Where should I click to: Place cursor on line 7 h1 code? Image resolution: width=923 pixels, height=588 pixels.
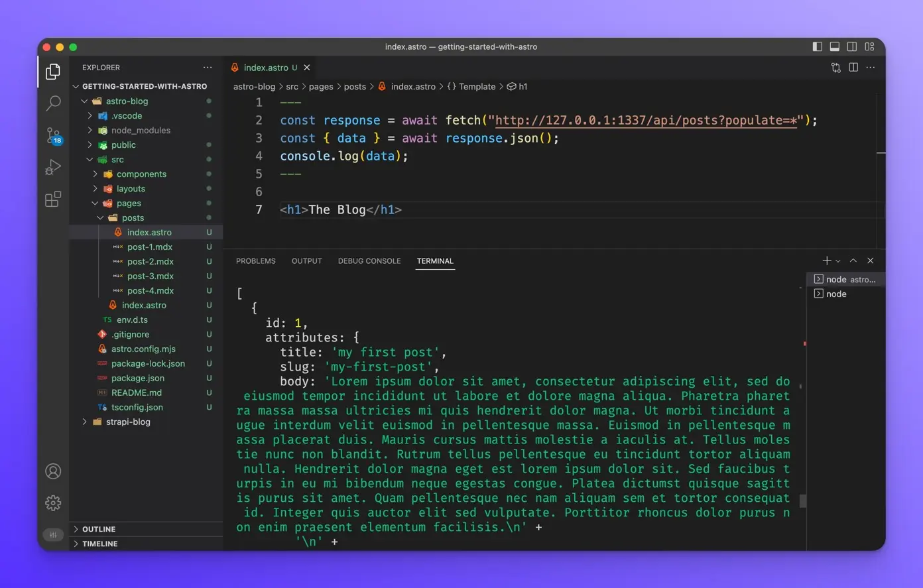click(x=341, y=210)
